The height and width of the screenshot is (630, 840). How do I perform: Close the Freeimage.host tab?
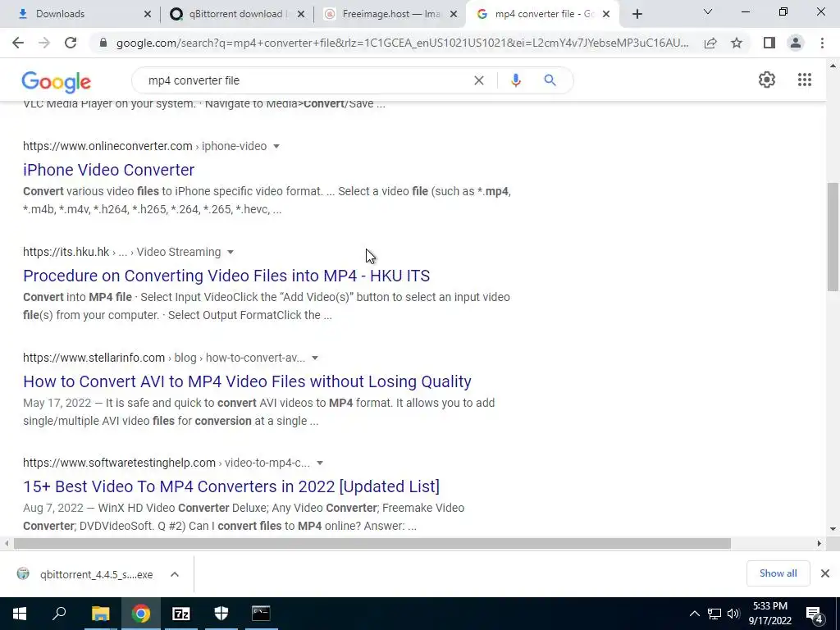click(453, 14)
